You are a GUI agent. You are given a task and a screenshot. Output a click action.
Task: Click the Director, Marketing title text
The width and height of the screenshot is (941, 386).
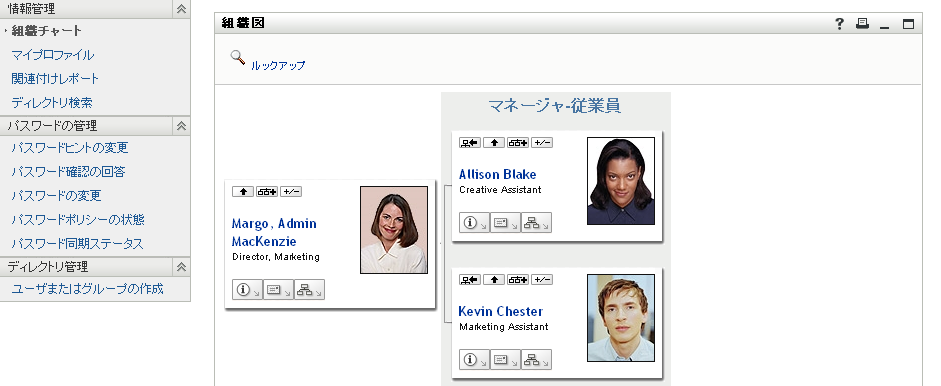click(x=275, y=257)
